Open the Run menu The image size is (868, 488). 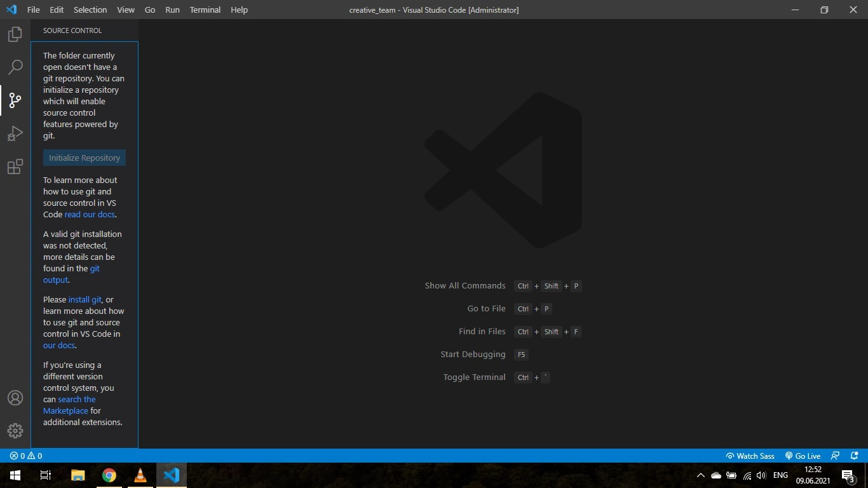[x=172, y=10]
